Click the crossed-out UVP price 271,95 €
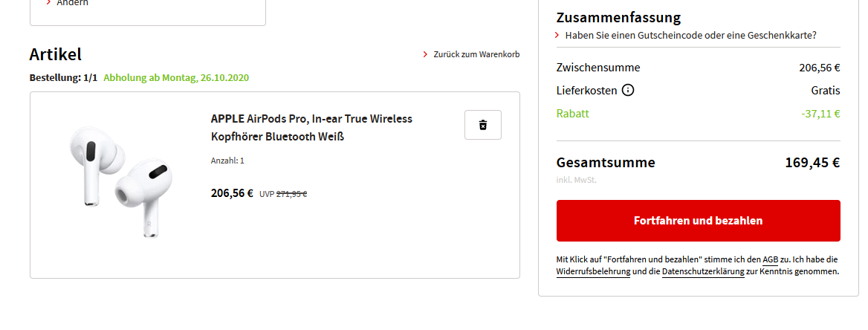The width and height of the screenshot is (868, 330). click(291, 194)
